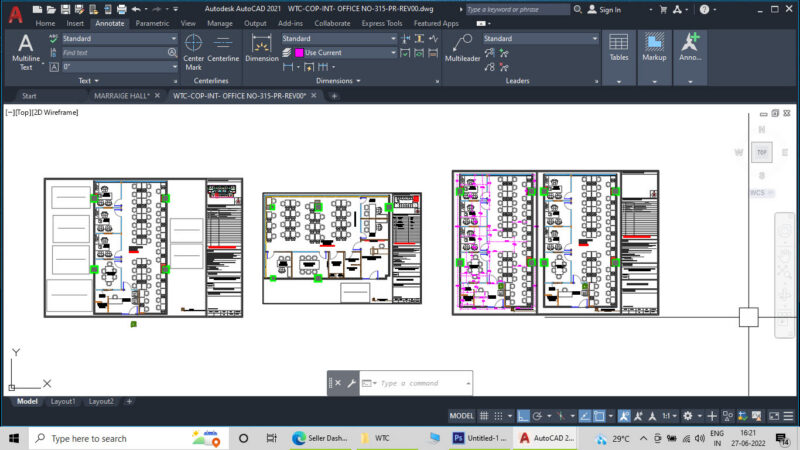Click the magnifier icon beside Find text
Image resolution: width=800 pixels, height=450 pixels.
point(172,53)
